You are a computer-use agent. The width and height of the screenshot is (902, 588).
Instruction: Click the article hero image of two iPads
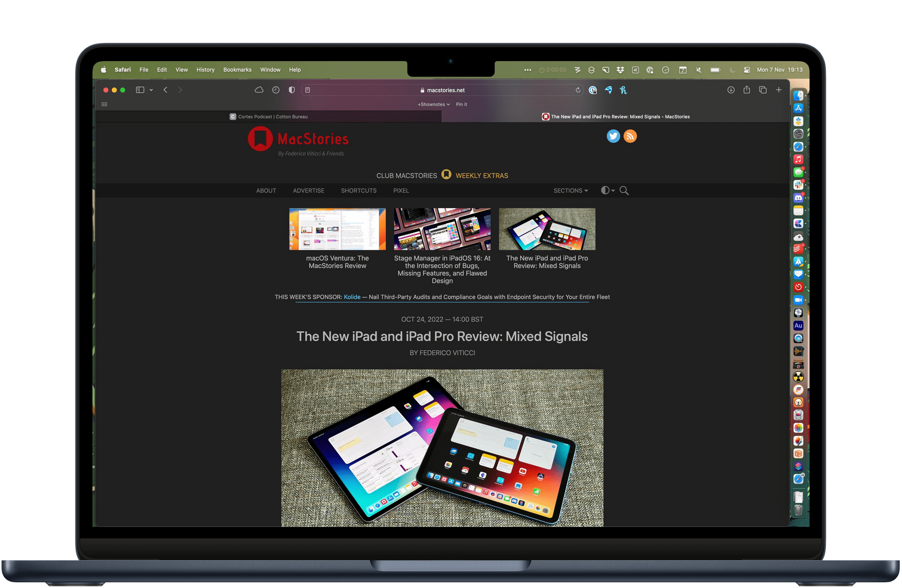(x=442, y=448)
